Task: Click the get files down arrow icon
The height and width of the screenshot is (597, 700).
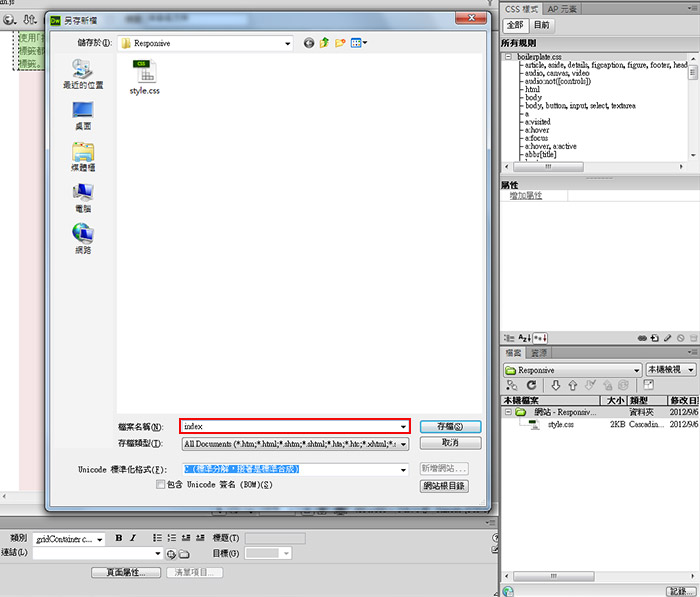Action: click(555, 385)
